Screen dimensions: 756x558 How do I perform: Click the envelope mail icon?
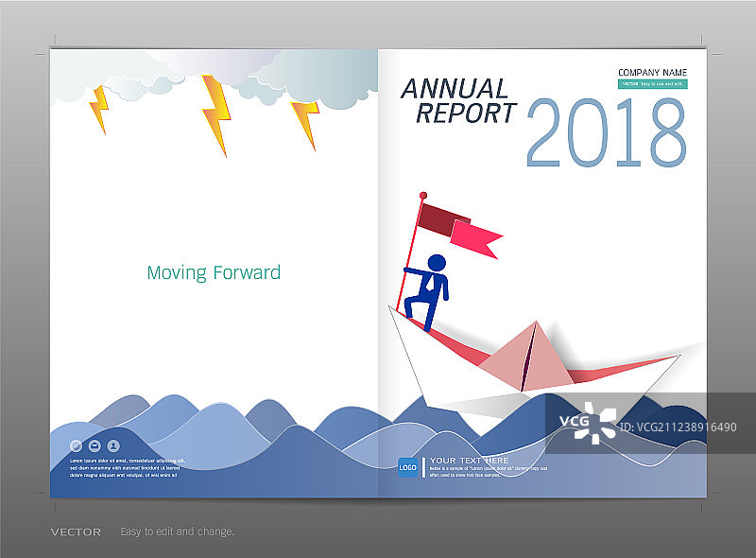pyautogui.click(x=94, y=445)
